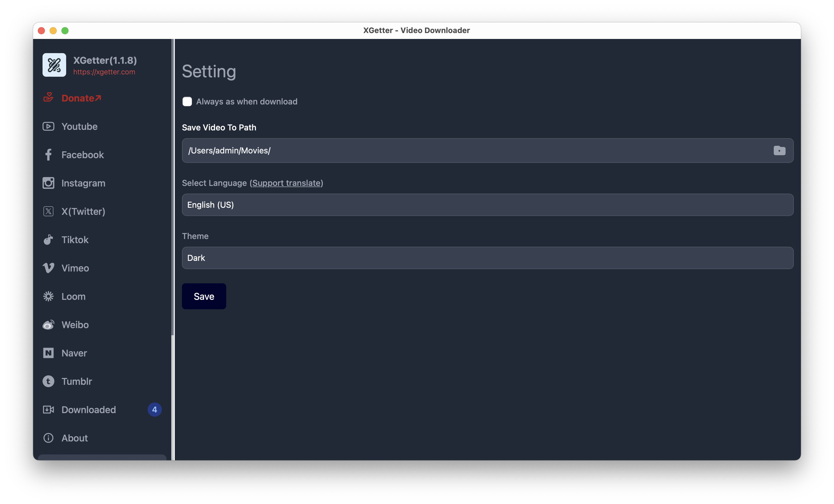The height and width of the screenshot is (504, 834).
Task: Click the XGetter(1.1.8) title text
Action: point(105,60)
